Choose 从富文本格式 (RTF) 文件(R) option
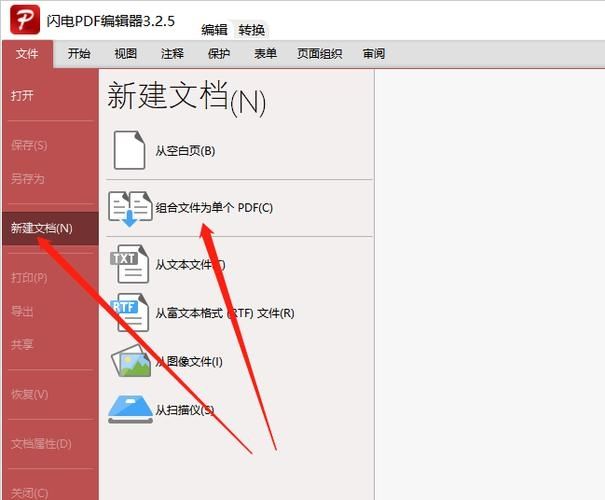Image resolution: width=605 pixels, height=500 pixels. [x=225, y=313]
